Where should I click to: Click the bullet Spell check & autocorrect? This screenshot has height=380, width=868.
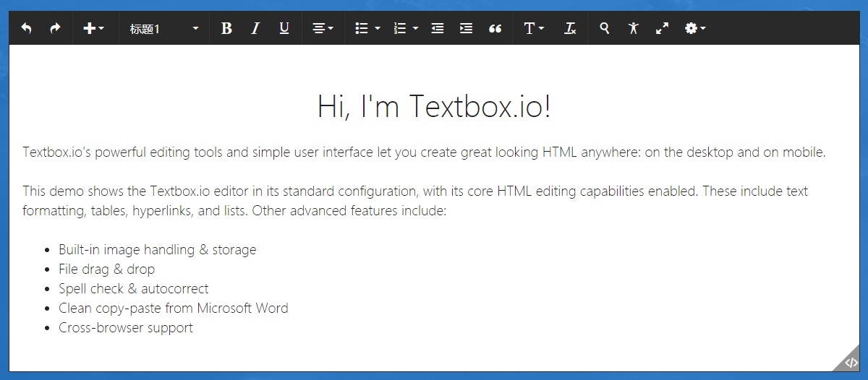pyautogui.click(x=134, y=289)
